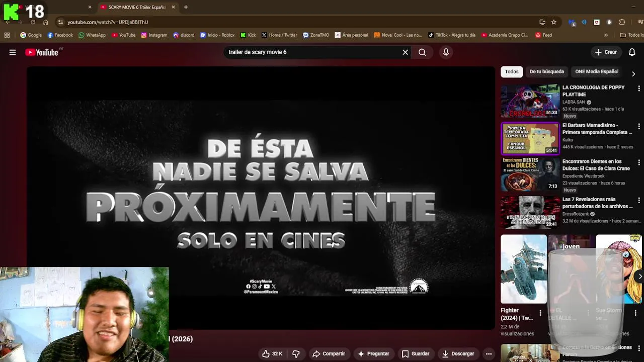Open the Facebook bookmark
This screenshot has width=644, height=362.
(x=60, y=35)
